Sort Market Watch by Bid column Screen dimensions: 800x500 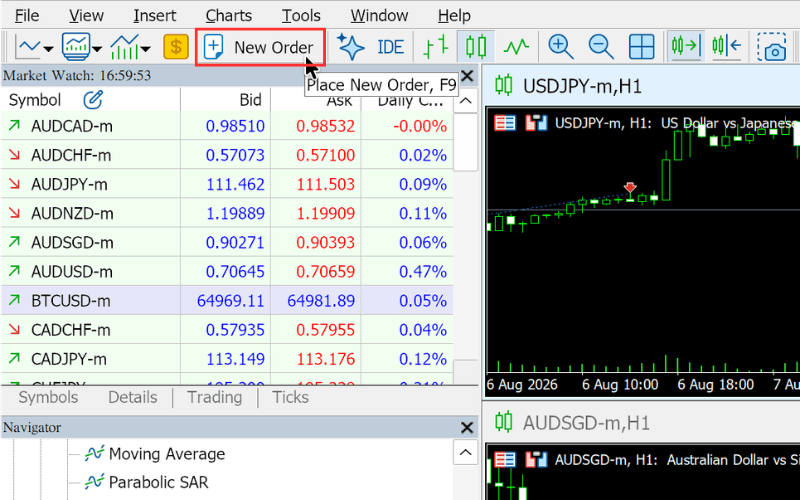coord(251,100)
